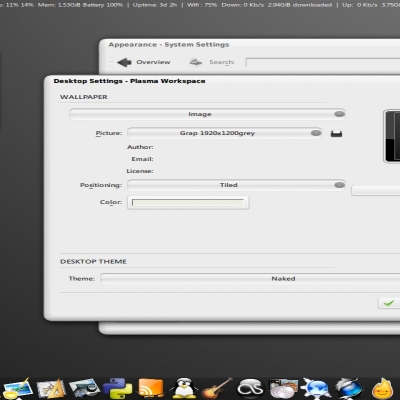Click the System Settings search field
400x400 pixels.
(x=323, y=62)
